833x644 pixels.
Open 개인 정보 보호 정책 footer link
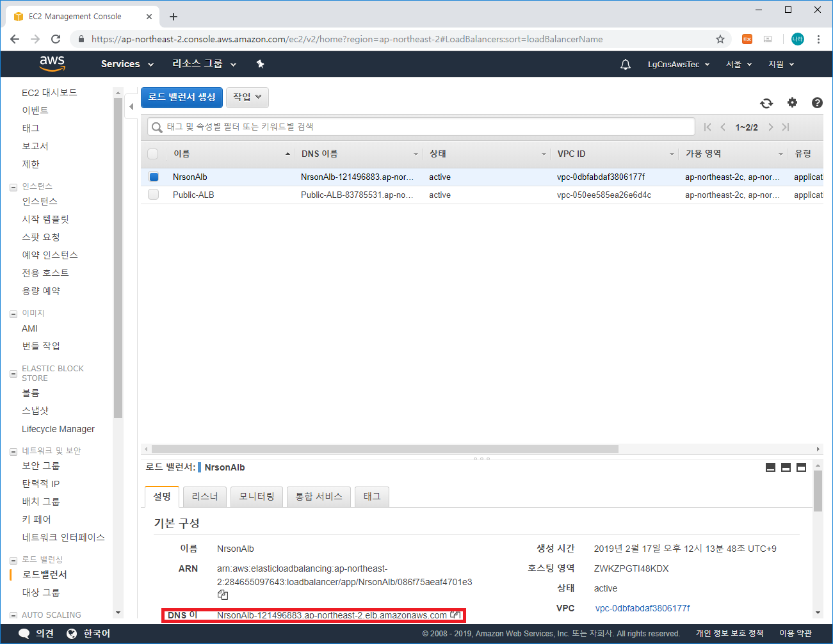tap(729, 633)
